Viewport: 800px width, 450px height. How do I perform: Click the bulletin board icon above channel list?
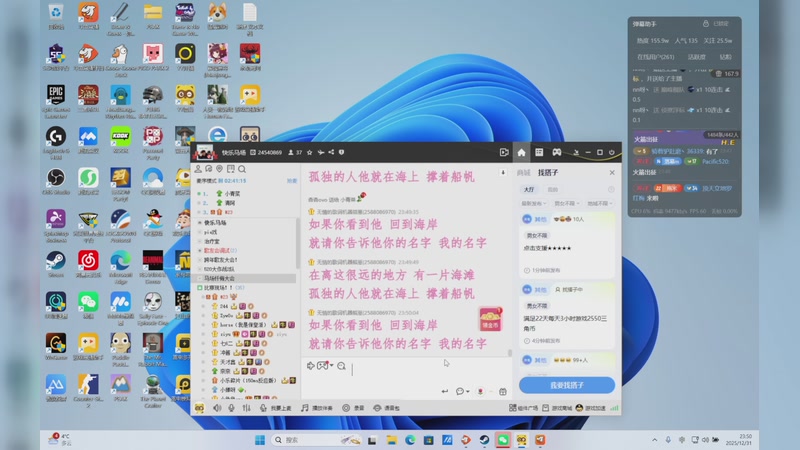(231, 169)
